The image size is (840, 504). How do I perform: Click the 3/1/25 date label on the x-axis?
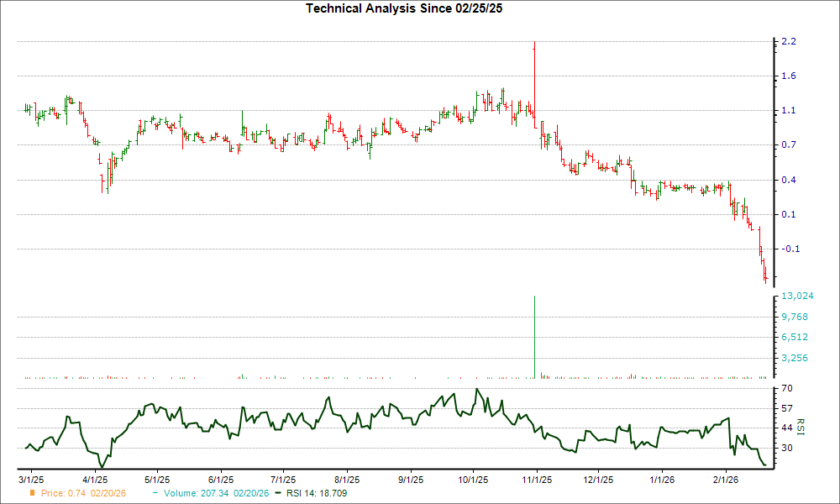tap(32, 480)
